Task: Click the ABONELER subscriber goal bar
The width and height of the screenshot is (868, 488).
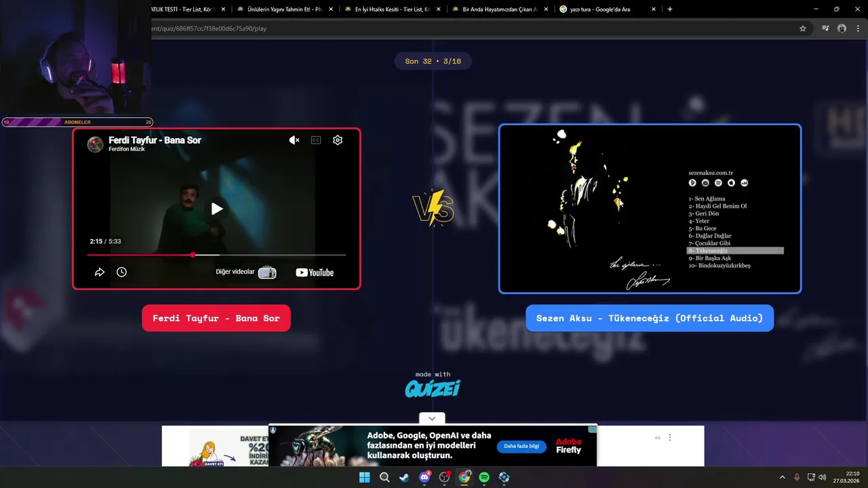Action: 77,122
